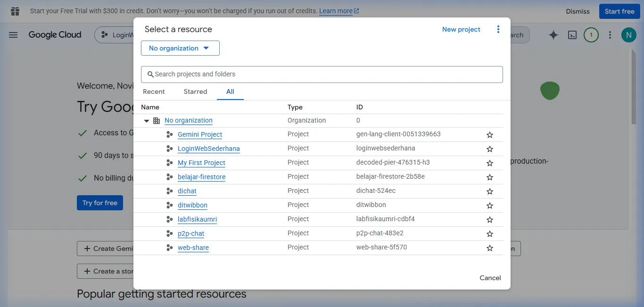This screenshot has width=644, height=307.
Task: Open the My First Project link
Action: (x=201, y=163)
